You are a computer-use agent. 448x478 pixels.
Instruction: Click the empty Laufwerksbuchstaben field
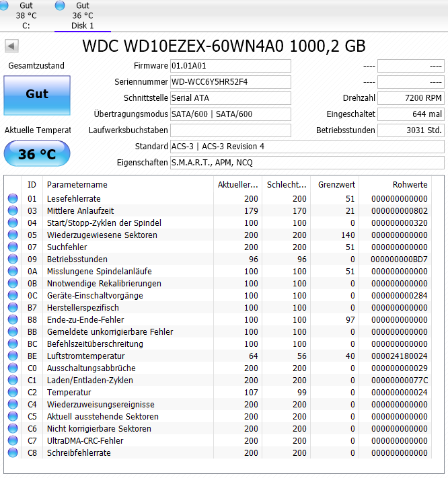[x=230, y=130]
